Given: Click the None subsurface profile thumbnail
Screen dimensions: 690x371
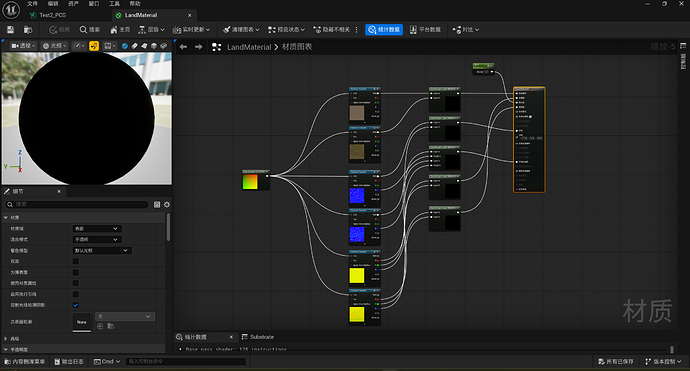Looking at the screenshot, I should point(82,322).
